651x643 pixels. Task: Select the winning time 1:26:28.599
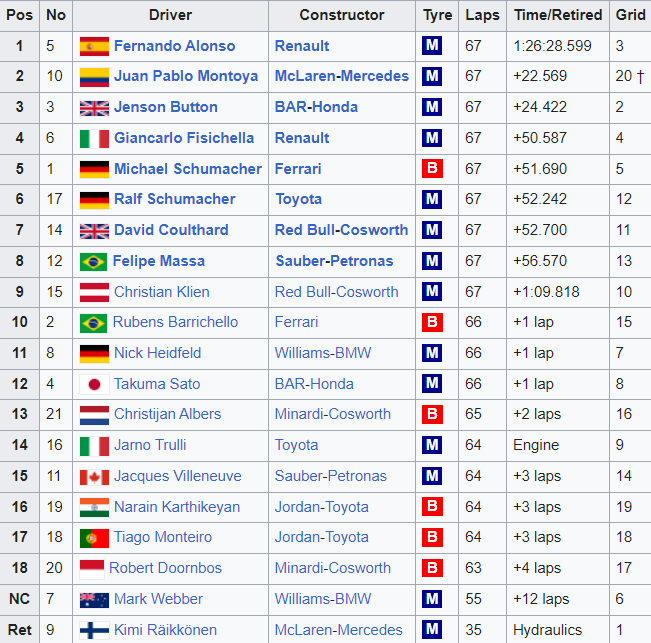click(552, 46)
